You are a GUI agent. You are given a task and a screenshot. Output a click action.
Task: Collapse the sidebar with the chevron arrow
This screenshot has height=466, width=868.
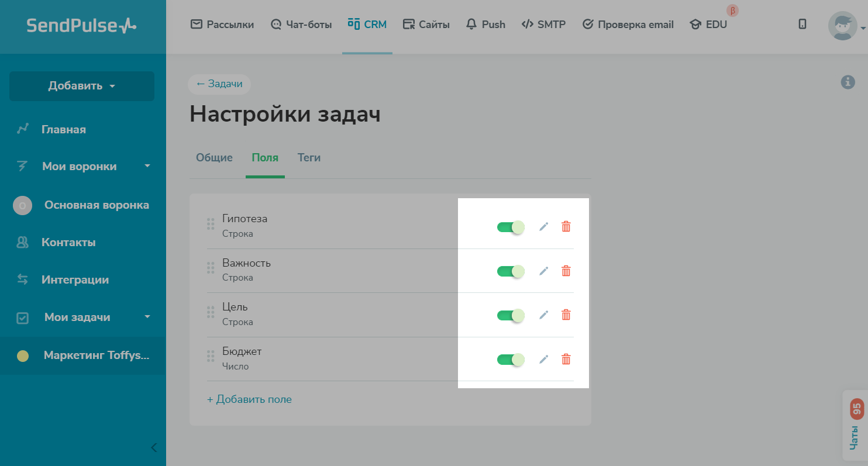[154, 448]
